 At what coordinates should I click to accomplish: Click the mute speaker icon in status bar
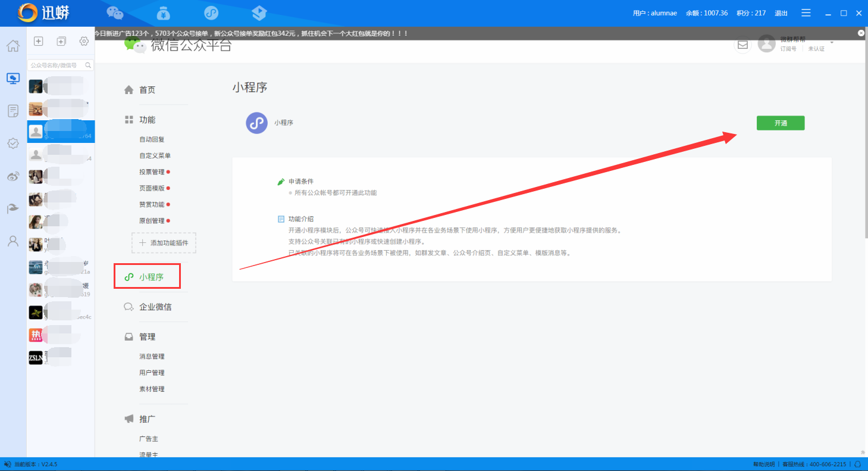pos(7,464)
